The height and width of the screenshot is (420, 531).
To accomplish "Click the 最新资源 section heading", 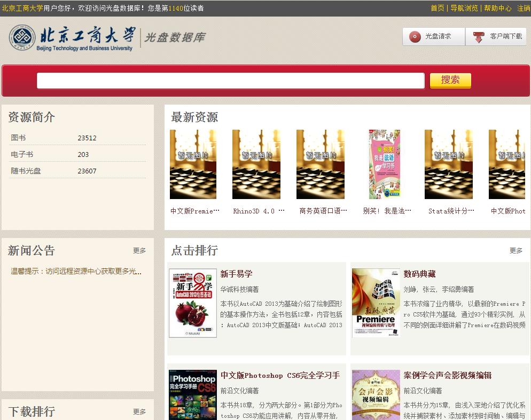I will (x=194, y=117).
